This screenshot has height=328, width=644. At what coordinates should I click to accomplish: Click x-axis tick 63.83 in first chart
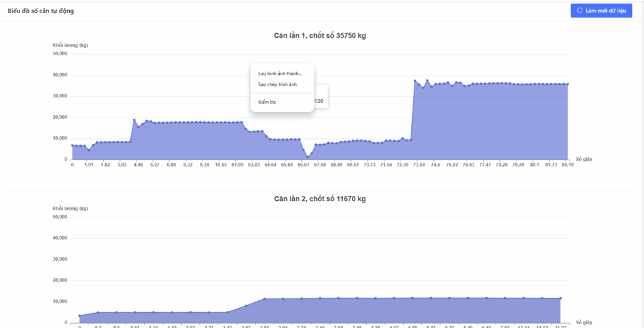[x=253, y=165]
